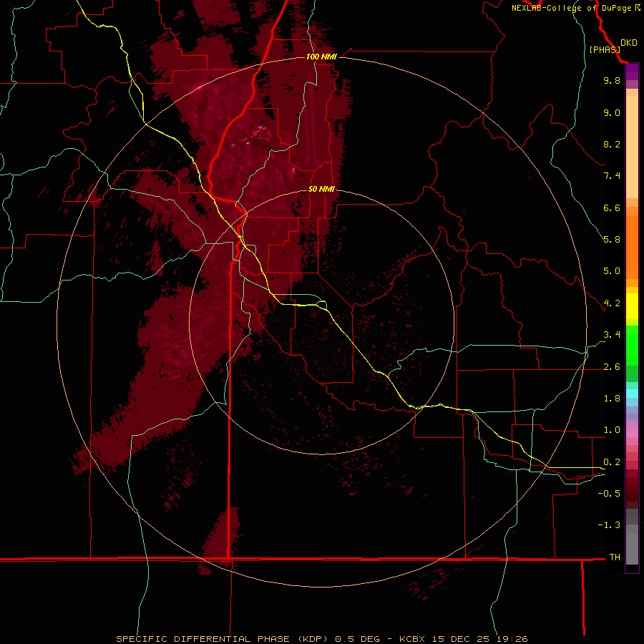Click the 2.6 legend value
Image resolution: width=644 pixels, height=644 pixels.
point(612,367)
